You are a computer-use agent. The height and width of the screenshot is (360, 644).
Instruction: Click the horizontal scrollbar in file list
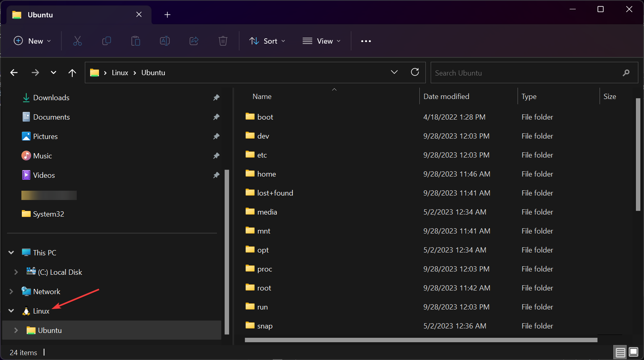coord(420,340)
